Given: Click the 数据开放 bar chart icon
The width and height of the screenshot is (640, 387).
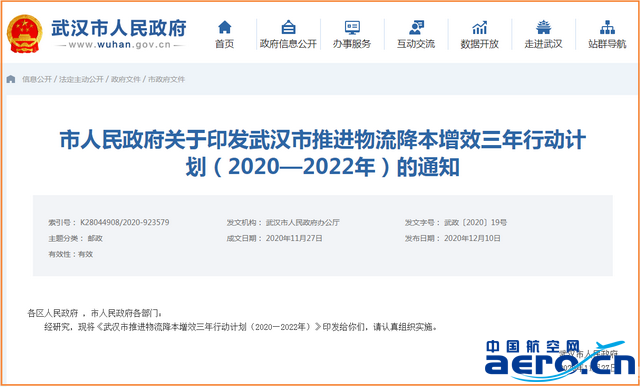Looking at the screenshot, I should [x=480, y=27].
